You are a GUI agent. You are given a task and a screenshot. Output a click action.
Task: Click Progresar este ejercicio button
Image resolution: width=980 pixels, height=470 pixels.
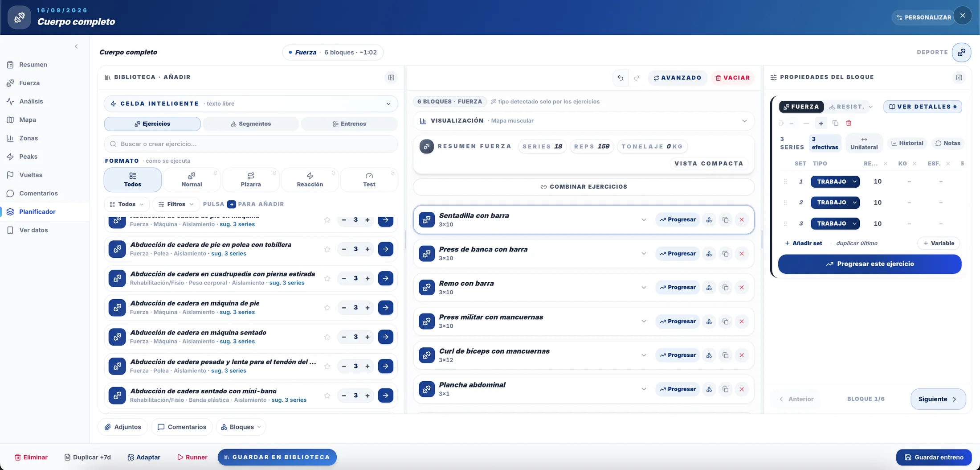point(870,264)
